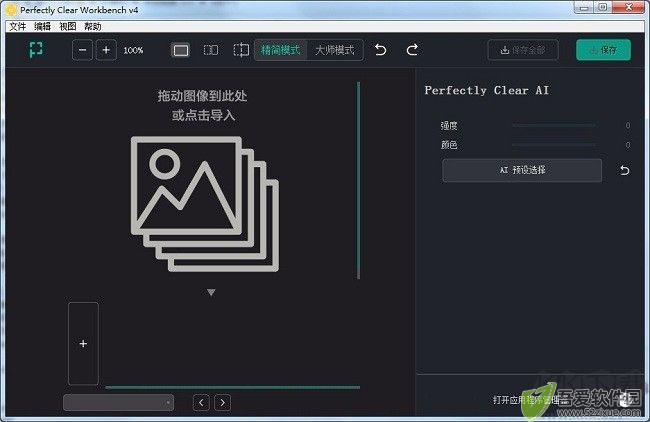Image resolution: width=650 pixels, height=422 pixels.
Task: Switch to 精简模式 (simple mode)
Action: (280, 50)
